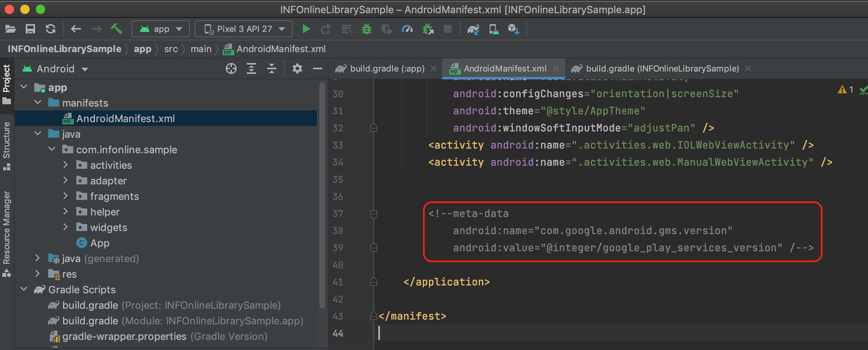Close the build.gradle (INFOnlineLibrarySample) tab
This screenshot has width=868, height=350.
coord(748,69)
